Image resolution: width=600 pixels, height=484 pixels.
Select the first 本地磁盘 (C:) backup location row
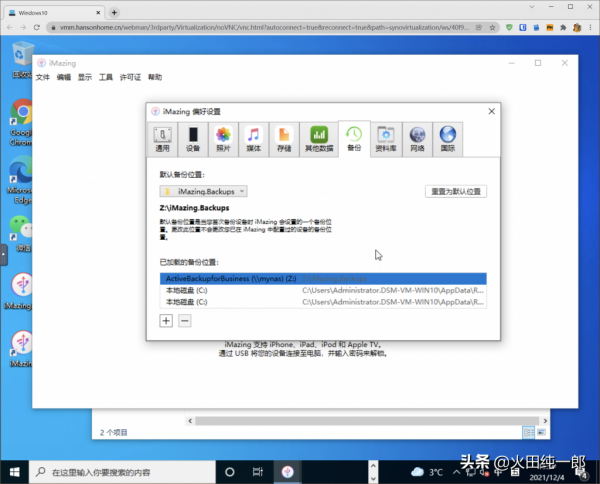323,290
